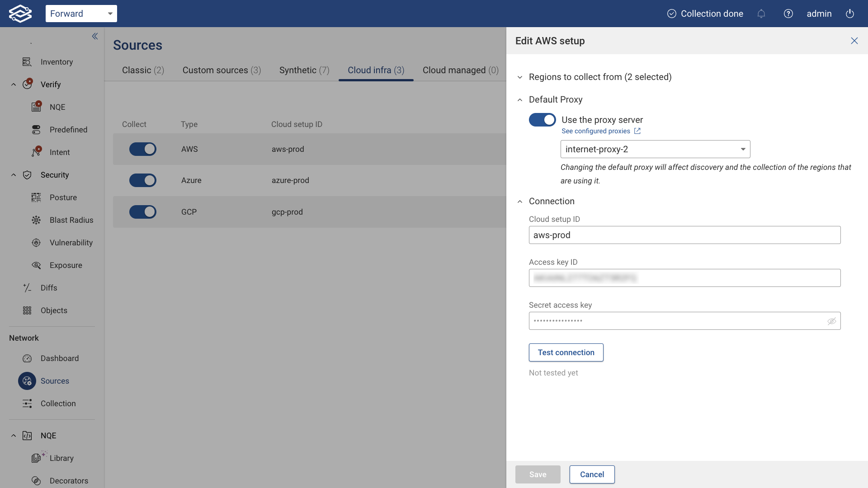Click the help question mark icon
The height and width of the screenshot is (488, 868).
[x=788, y=14]
